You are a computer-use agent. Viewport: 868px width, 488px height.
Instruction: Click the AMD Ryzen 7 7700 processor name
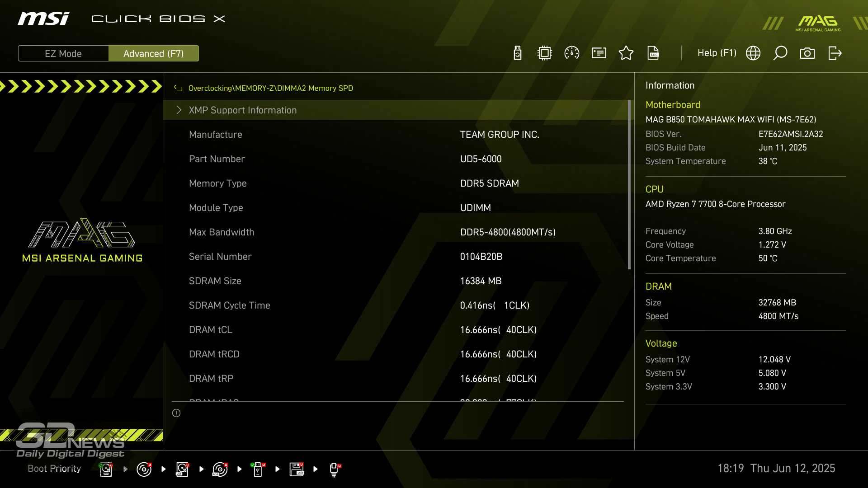[715, 204]
